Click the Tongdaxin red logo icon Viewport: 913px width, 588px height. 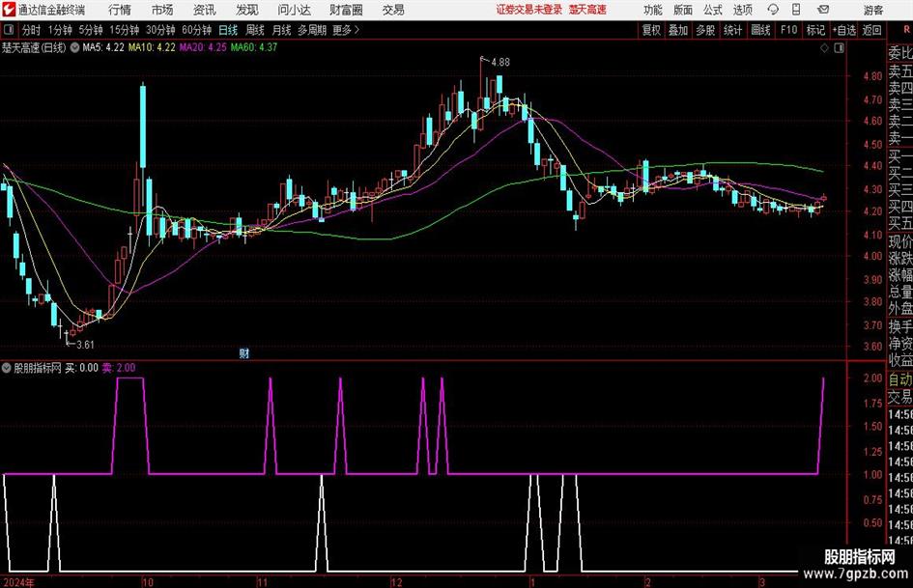[8, 10]
